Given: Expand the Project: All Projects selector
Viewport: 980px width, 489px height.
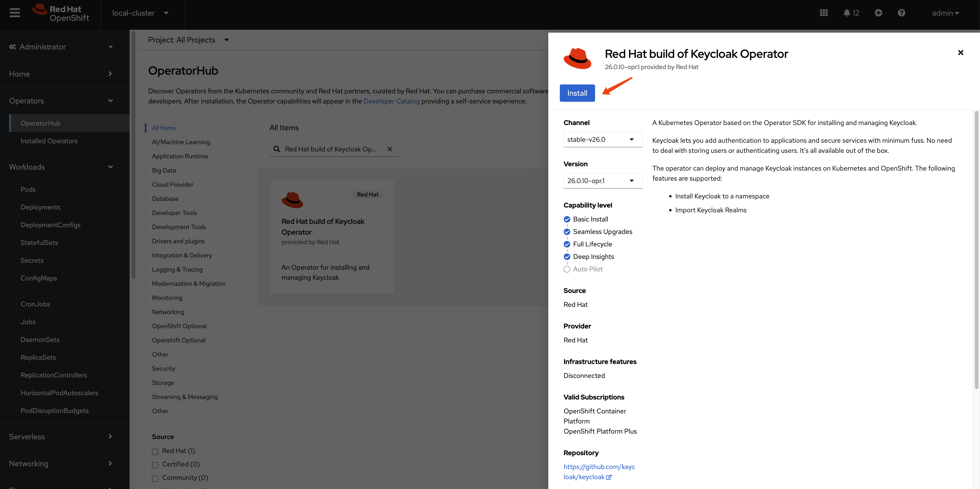Looking at the screenshot, I should click(188, 40).
